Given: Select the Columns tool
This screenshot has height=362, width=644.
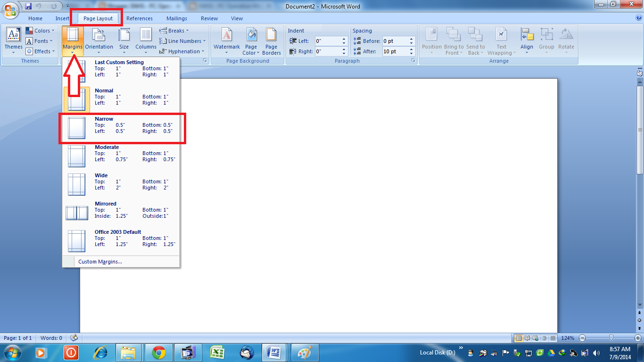Looking at the screenshot, I should point(145,41).
